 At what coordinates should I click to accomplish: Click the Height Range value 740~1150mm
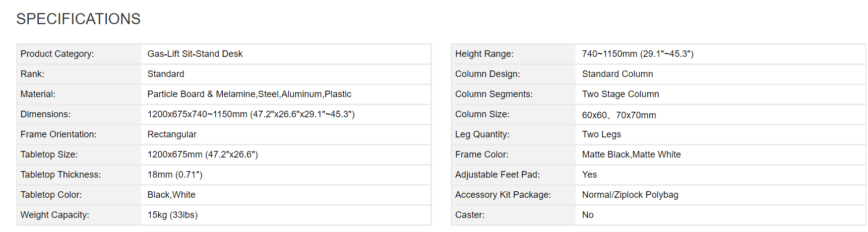pyautogui.click(x=638, y=54)
